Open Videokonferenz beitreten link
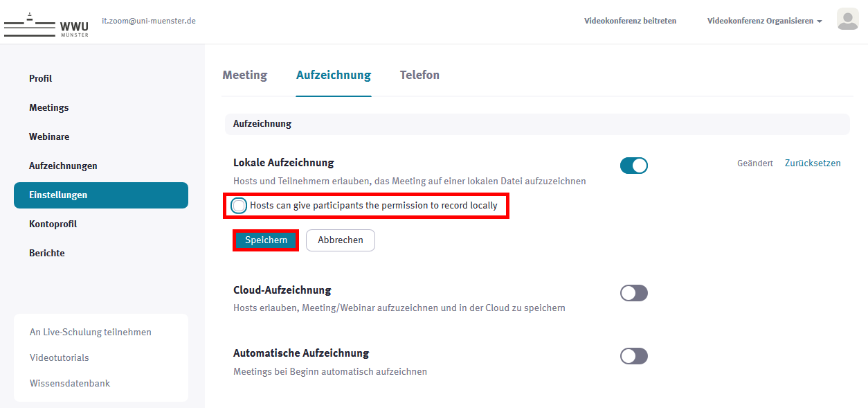Viewport: 868px width, 408px height. tap(630, 21)
